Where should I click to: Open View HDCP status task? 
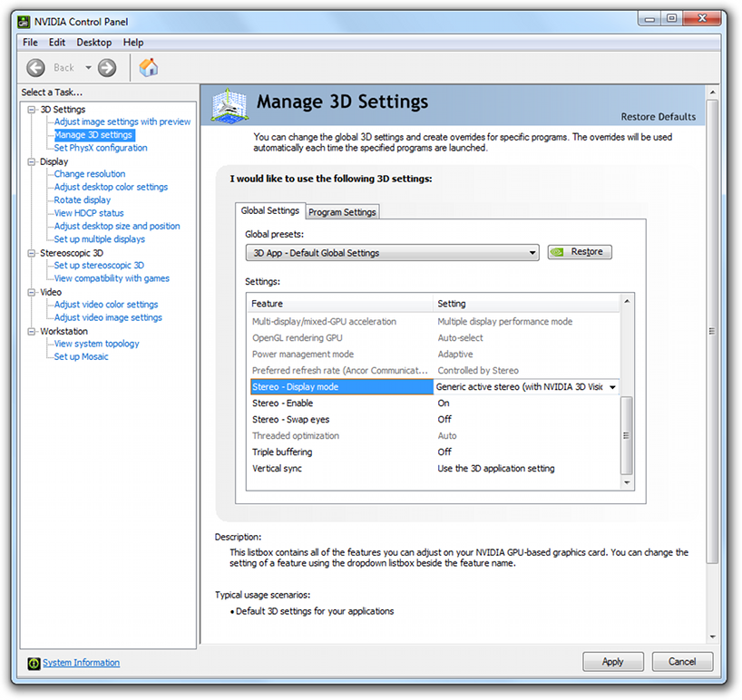click(89, 213)
